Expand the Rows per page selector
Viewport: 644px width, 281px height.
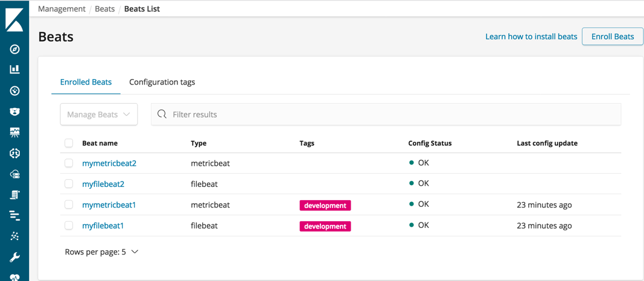tap(101, 252)
